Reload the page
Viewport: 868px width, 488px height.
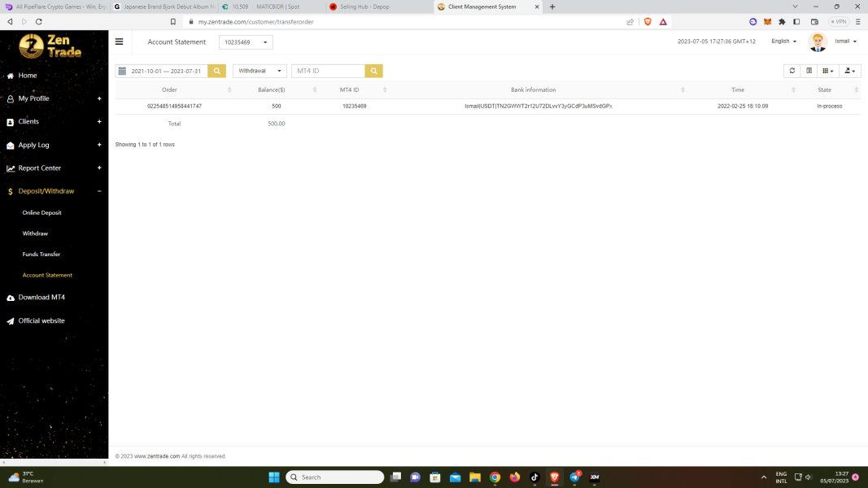tap(39, 22)
